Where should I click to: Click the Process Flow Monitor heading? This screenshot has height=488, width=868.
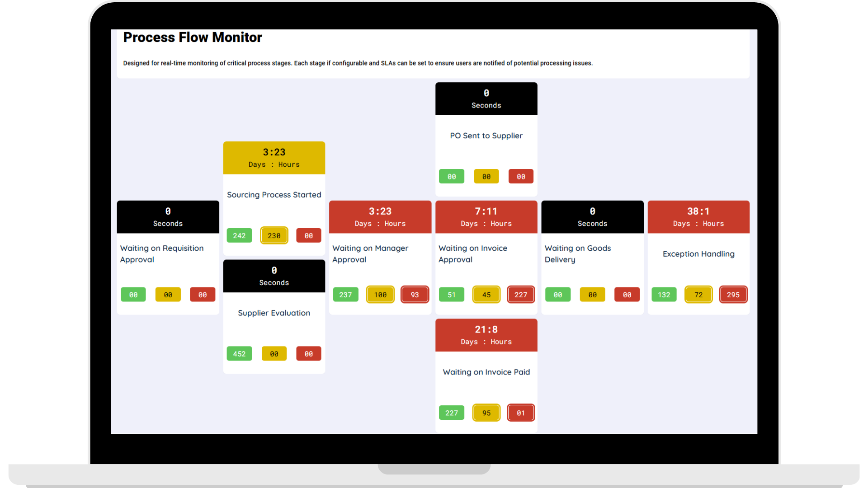[x=193, y=37]
